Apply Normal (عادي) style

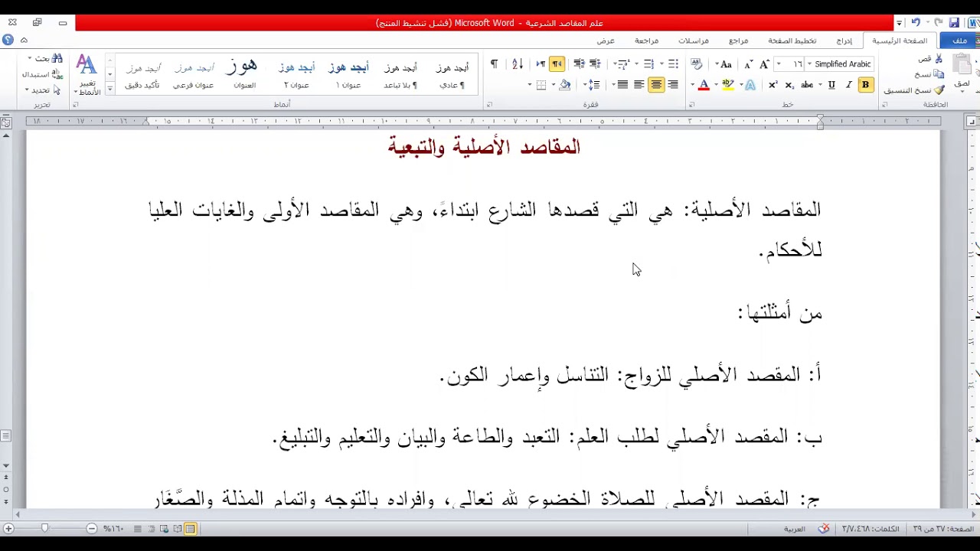point(452,75)
